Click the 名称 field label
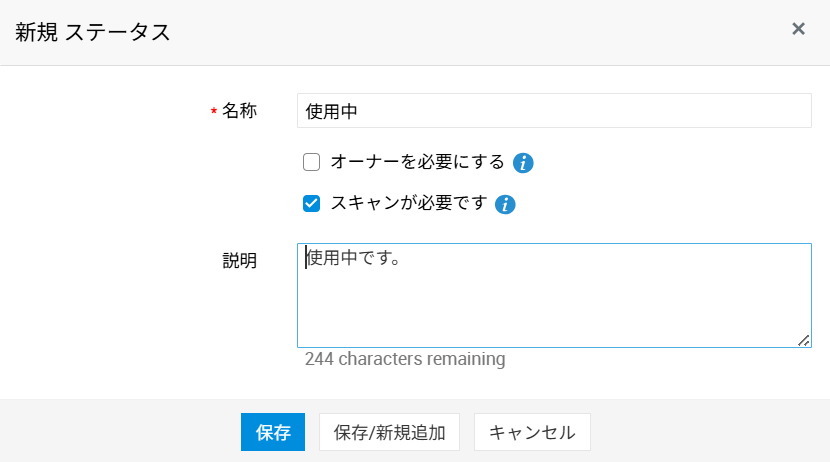This screenshot has width=830, height=462. (239, 111)
